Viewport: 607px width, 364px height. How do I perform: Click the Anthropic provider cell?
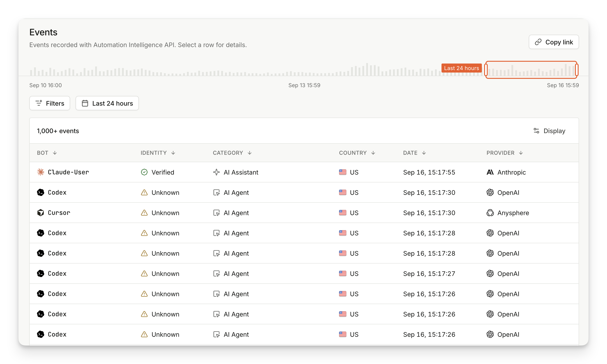(506, 172)
